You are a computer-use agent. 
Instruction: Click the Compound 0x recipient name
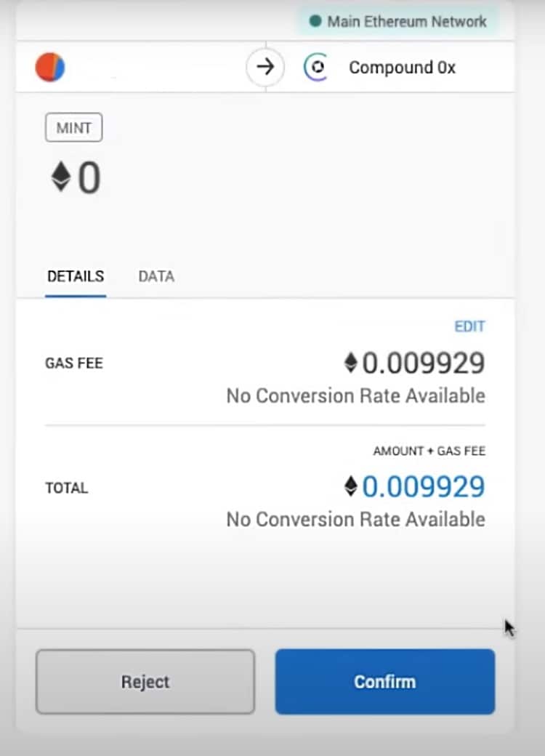point(402,68)
